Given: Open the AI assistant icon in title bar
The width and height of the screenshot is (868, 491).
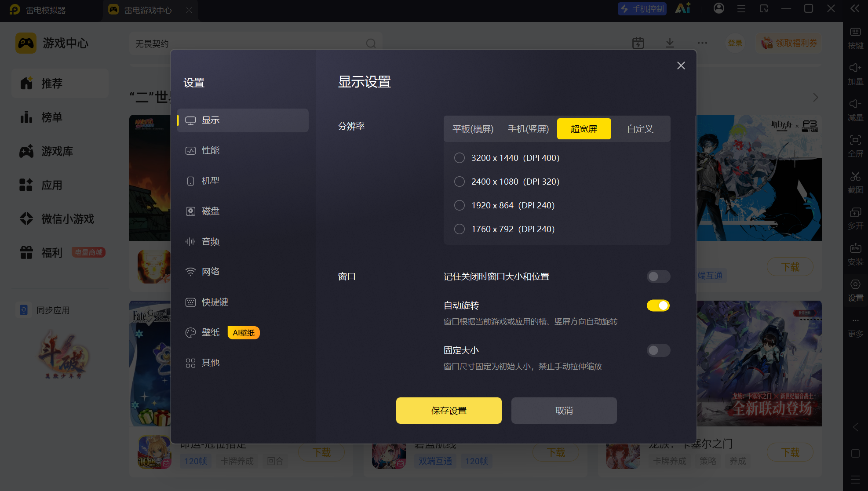Looking at the screenshot, I should coord(683,8).
